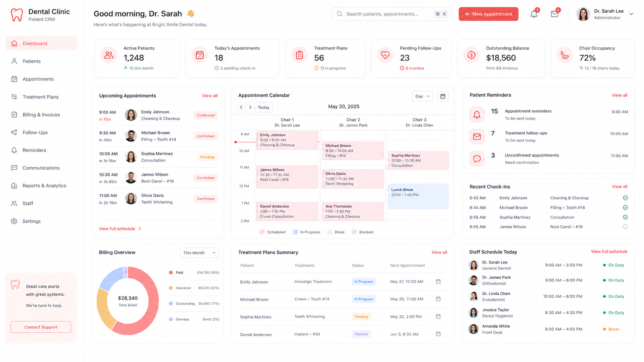Image resolution: width=644 pixels, height=362 pixels.
Task: Click View all in Patient Reminders
Action: tap(620, 95)
